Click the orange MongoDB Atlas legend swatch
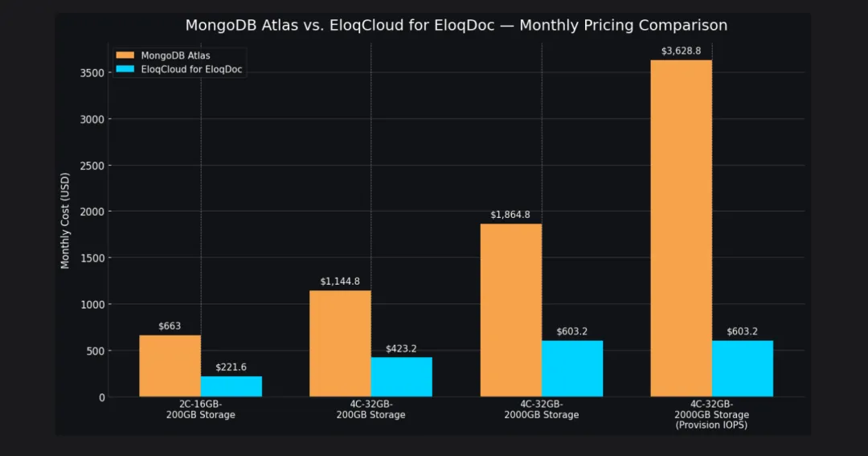Image resolution: width=868 pixels, height=456 pixels. tap(126, 55)
